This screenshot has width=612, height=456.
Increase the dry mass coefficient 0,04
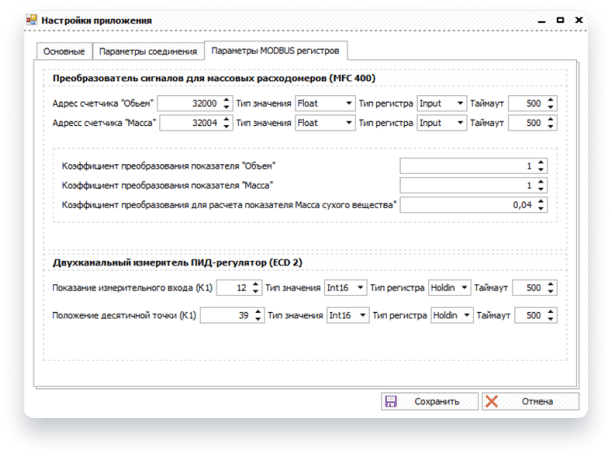pos(541,201)
